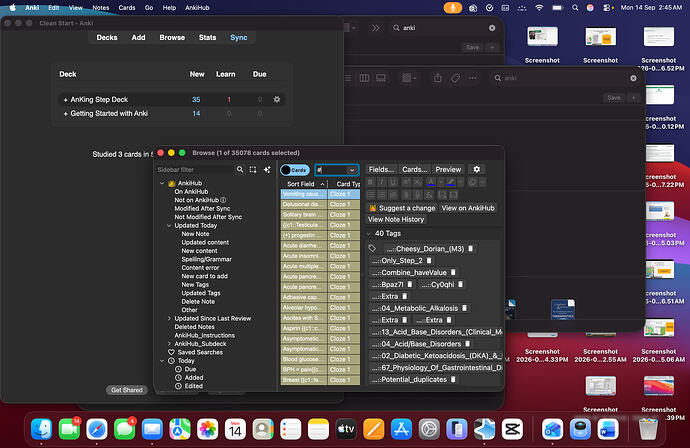
Task: Click View on AnkiHub button
Action: [468, 208]
